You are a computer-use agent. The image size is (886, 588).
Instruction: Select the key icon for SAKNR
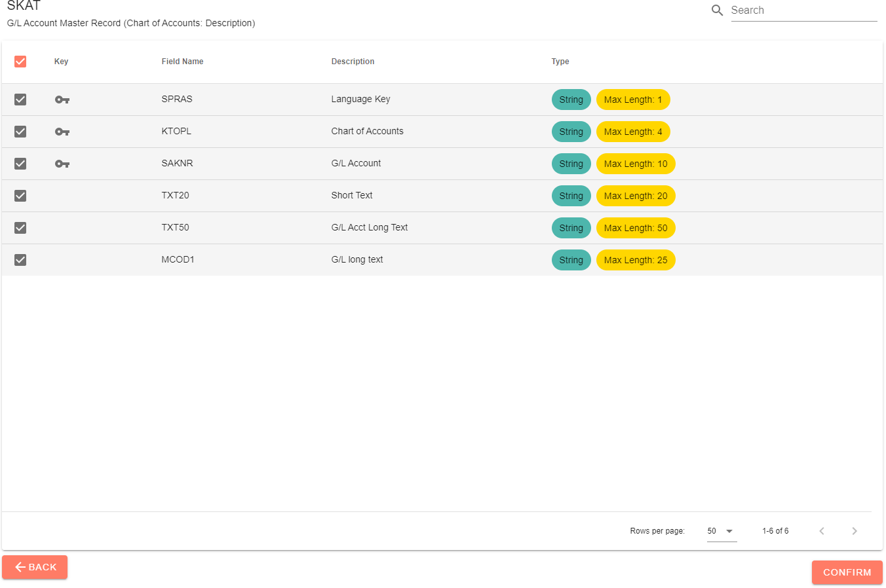pos(62,164)
